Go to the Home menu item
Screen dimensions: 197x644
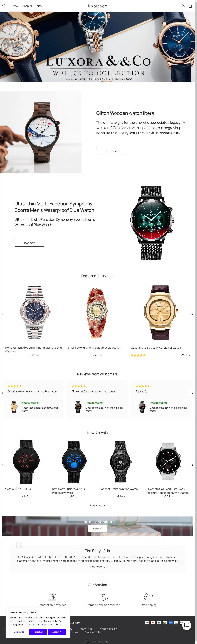click(x=14, y=6)
